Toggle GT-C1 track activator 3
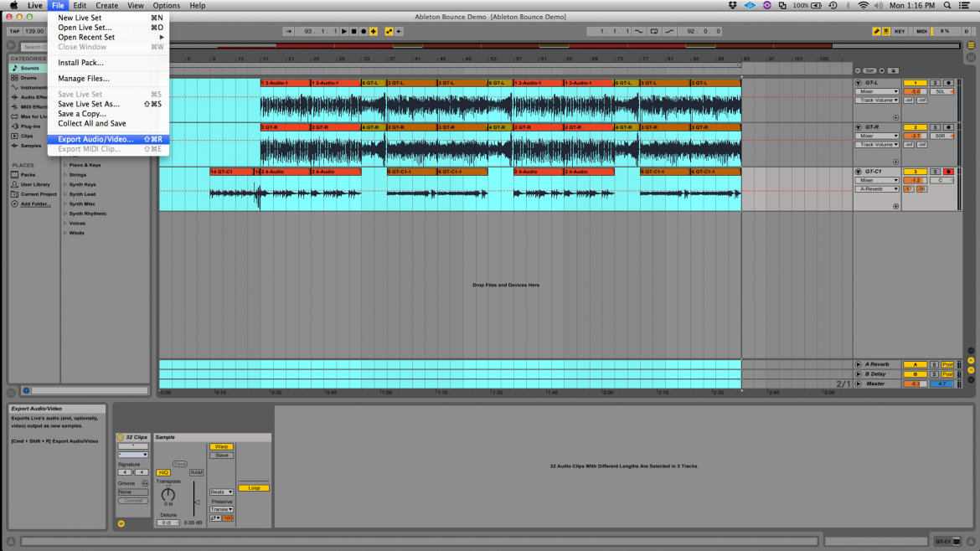980x551 pixels. coord(915,172)
